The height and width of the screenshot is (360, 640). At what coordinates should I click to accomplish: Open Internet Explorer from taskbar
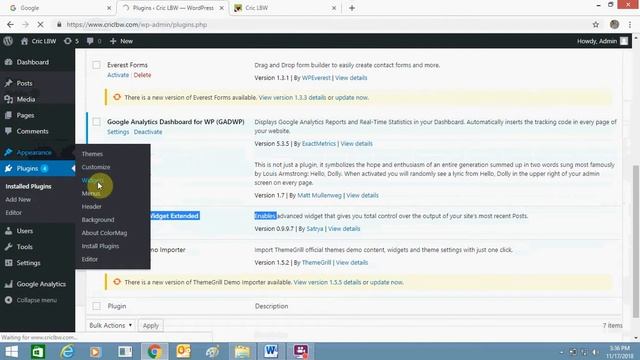point(67,351)
